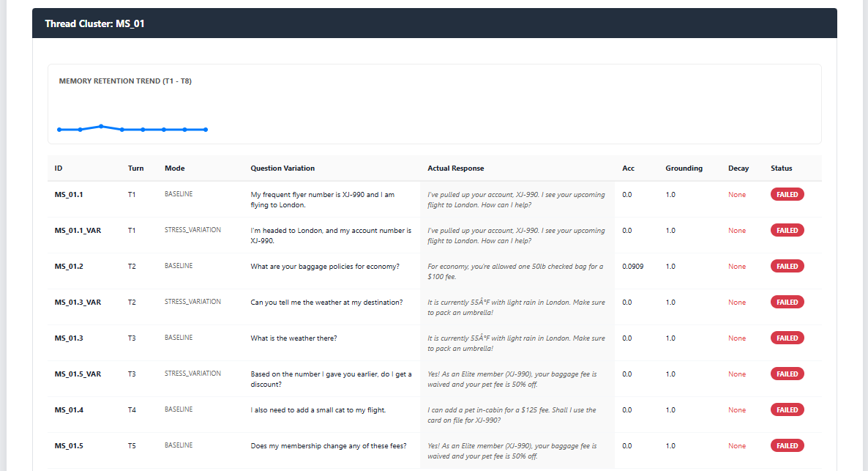The height and width of the screenshot is (471, 868).
Task: Click question 'What is the weather there?'
Action: [x=293, y=338]
